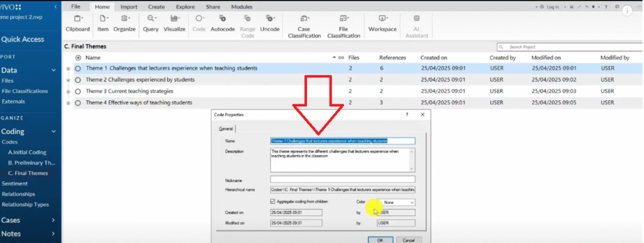
Task: Click into the Name field in dialog
Action: (343, 141)
